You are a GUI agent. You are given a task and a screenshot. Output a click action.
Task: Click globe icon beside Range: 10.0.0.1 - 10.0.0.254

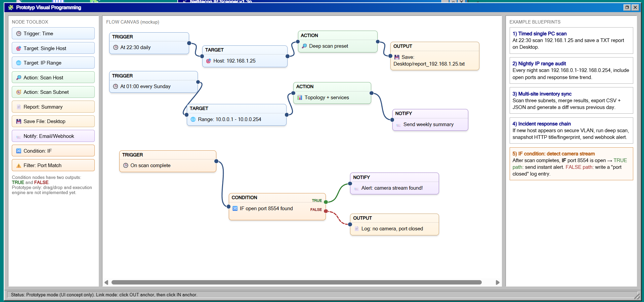click(193, 119)
